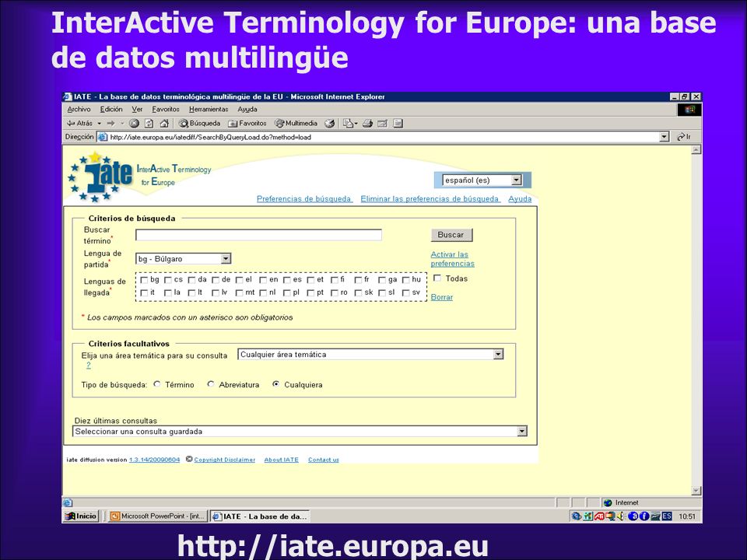Expand the address bar dropdown arrow

pos(665,137)
